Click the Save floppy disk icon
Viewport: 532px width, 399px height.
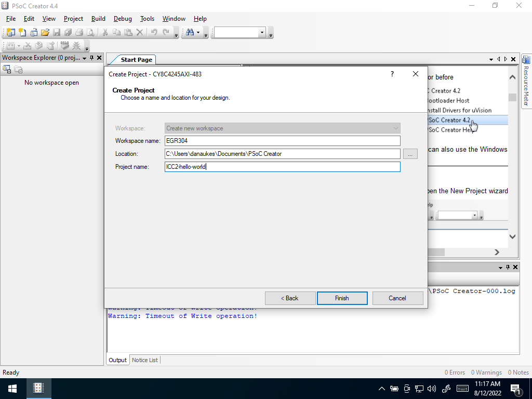click(57, 32)
